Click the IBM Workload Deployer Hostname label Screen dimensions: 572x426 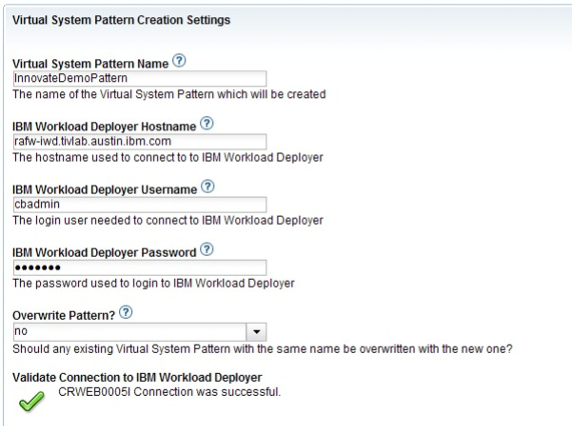tap(104, 127)
